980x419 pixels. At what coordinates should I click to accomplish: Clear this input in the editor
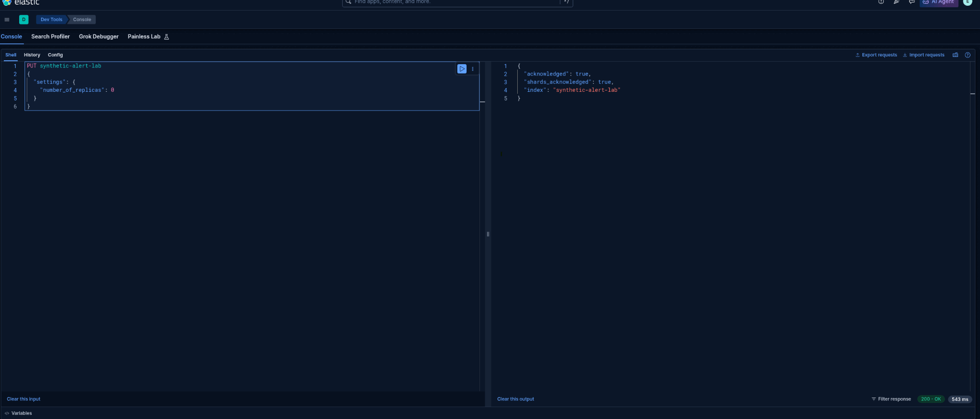[23, 399]
